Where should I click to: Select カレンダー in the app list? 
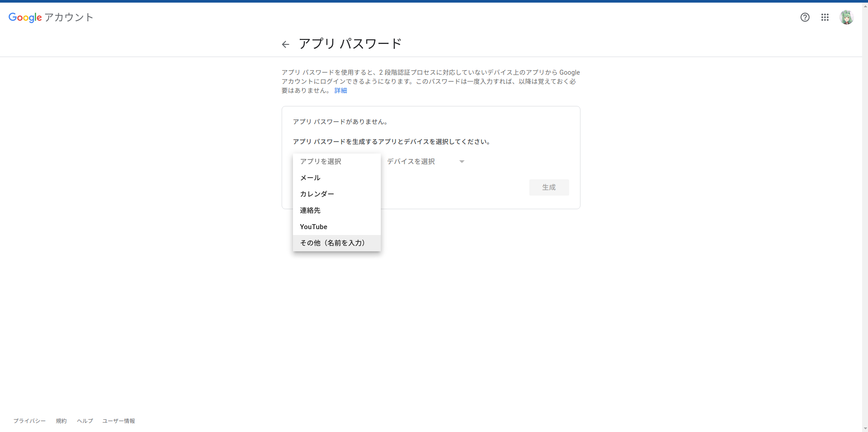(x=317, y=194)
